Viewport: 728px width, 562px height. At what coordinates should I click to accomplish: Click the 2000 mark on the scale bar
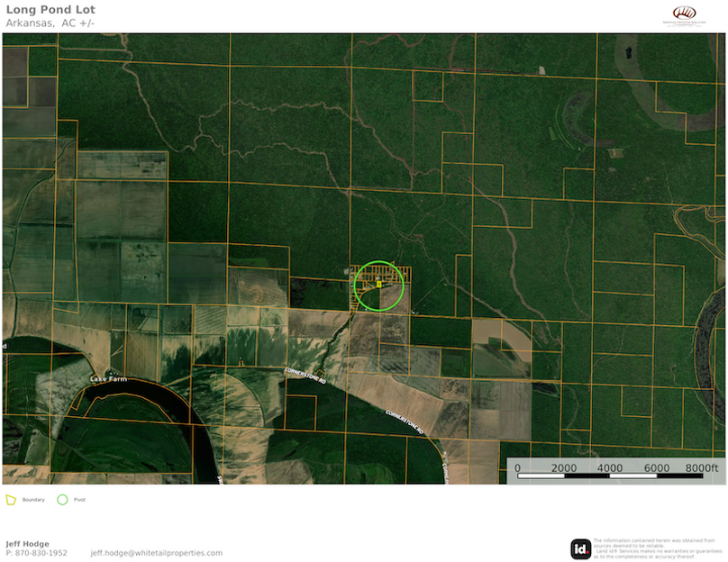click(x=564, y=467)
